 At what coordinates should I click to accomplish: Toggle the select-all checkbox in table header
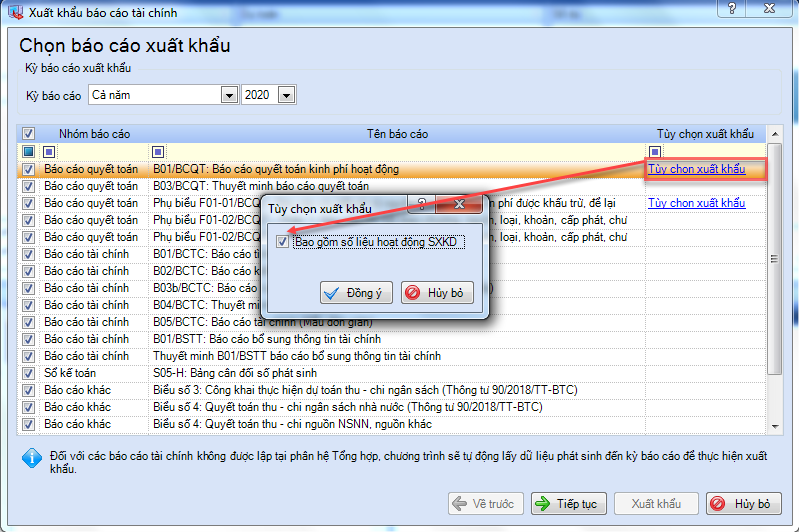point(28,134)
